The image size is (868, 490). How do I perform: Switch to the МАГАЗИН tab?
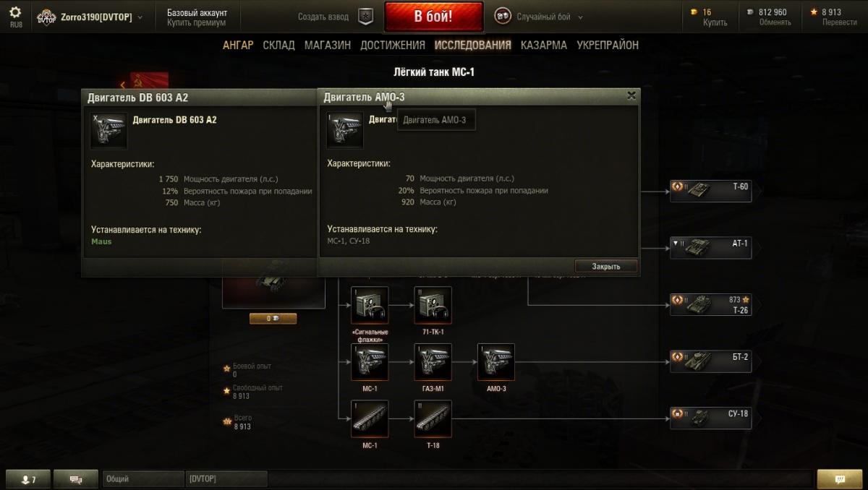[x=328, y=45]
